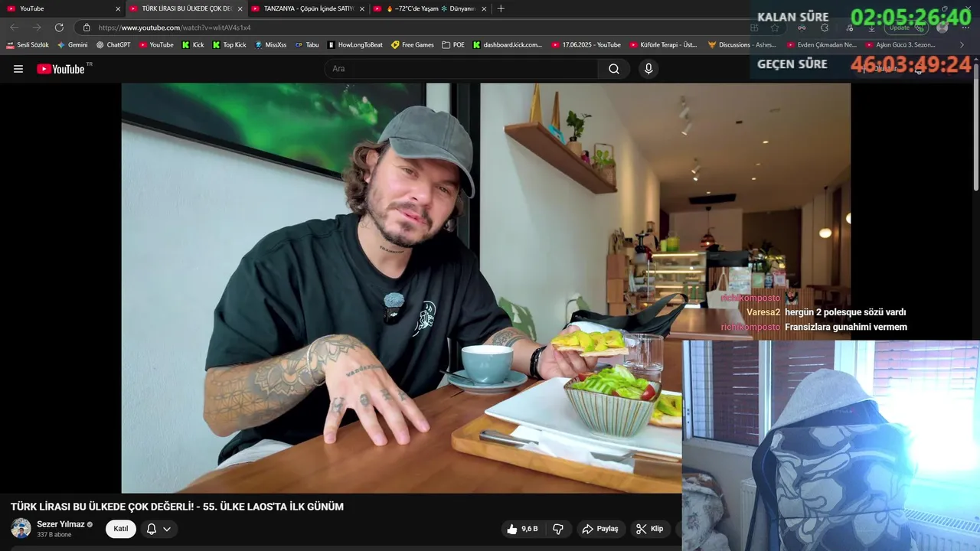Open the Top Kick bookmark

(x=229, y=45)
